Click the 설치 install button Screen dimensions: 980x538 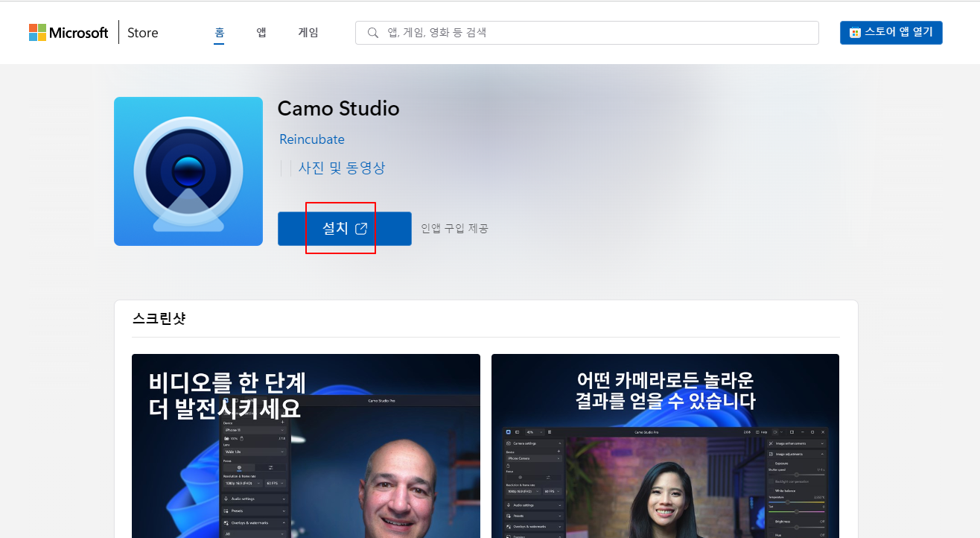(344, 229)
